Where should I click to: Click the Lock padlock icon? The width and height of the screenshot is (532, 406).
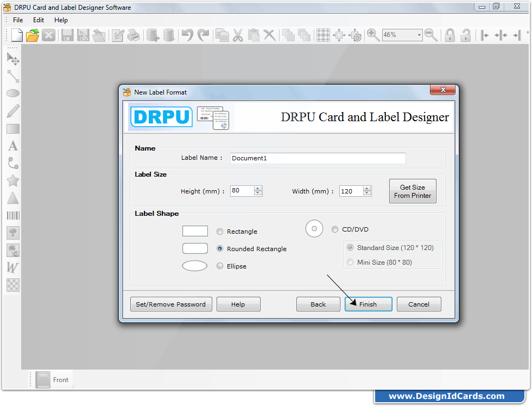tap(450, 35)
